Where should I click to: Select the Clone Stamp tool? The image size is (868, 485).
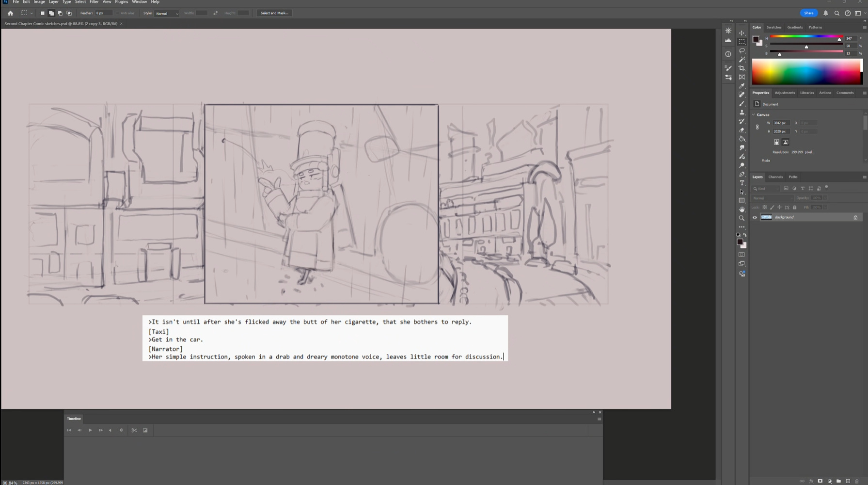tap(742, 113)
